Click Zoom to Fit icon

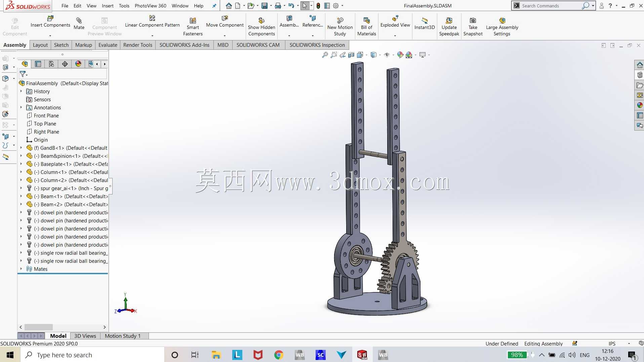click(325, 55)
